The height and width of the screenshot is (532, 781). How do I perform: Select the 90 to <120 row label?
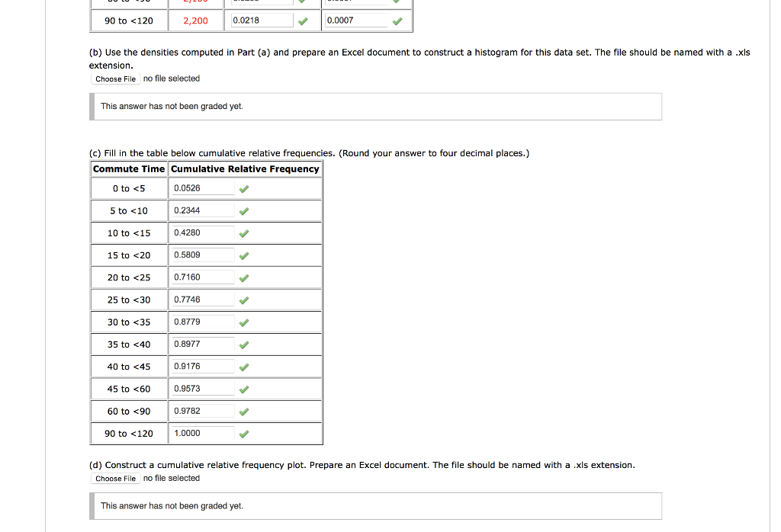click(128, 433)
